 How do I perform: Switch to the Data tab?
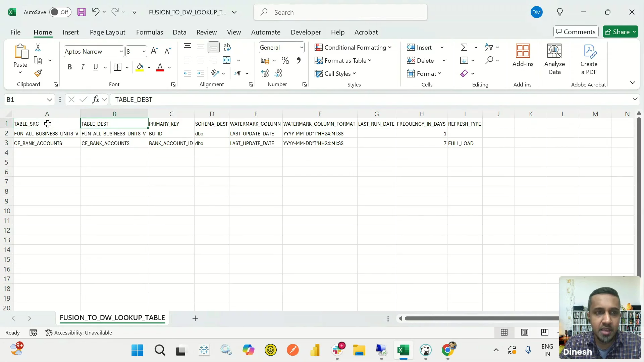tap(179, 32)
